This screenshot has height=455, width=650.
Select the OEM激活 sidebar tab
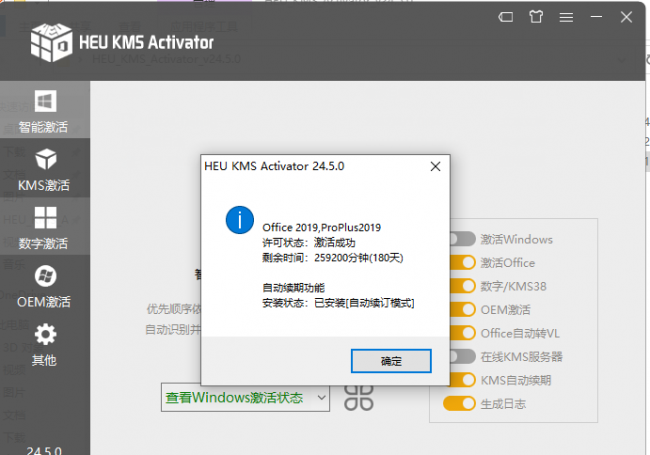[x=45, y=285]
